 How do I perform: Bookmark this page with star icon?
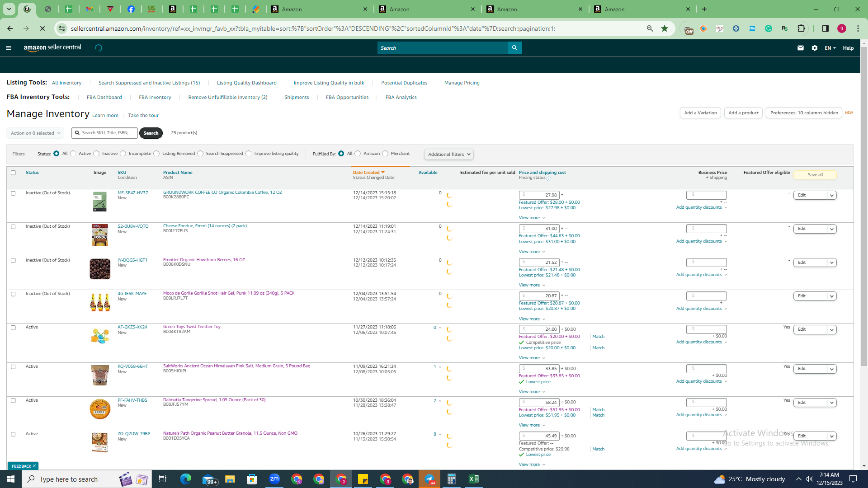665,28
